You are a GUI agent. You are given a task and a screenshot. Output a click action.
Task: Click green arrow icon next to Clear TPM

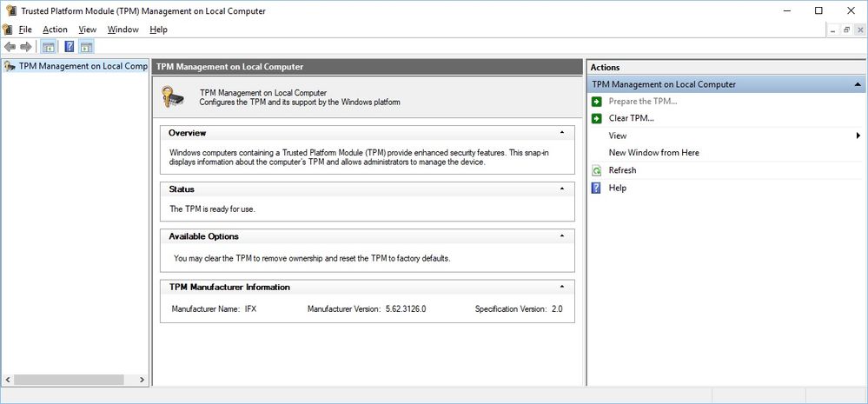(596, 118)
